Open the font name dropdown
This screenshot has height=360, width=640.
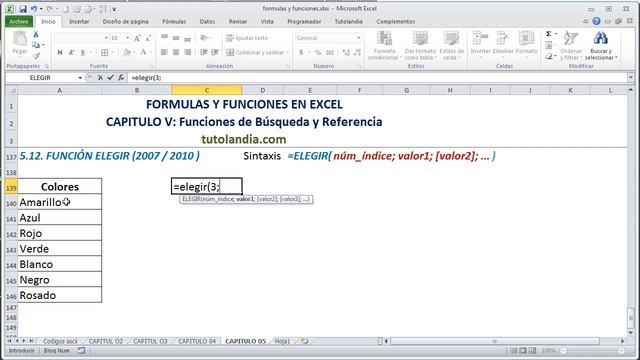click(x=106, y=38)
